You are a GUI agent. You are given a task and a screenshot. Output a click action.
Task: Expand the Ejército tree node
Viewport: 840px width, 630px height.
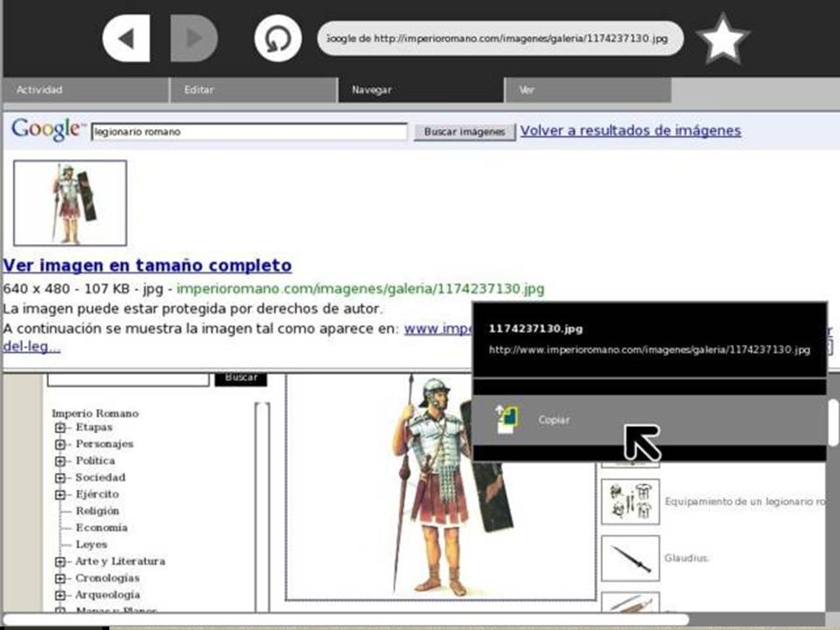coord(60,494)
